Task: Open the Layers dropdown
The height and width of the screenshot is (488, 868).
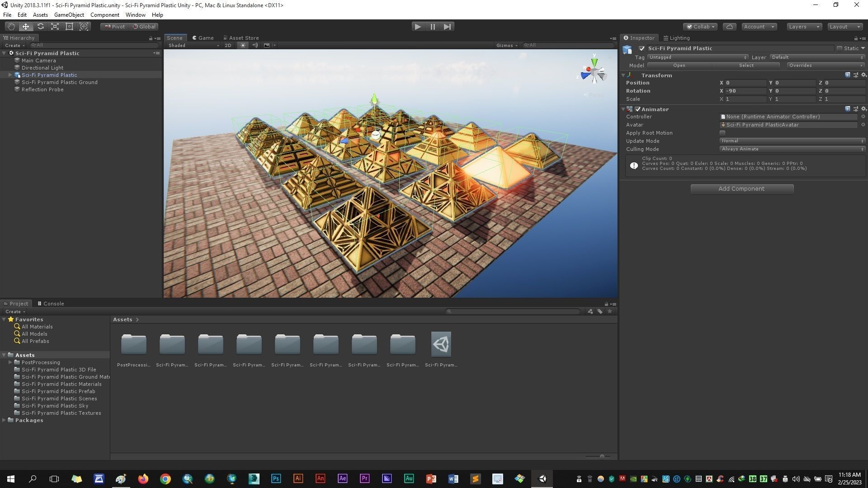Action: click(x=804, y=27)
